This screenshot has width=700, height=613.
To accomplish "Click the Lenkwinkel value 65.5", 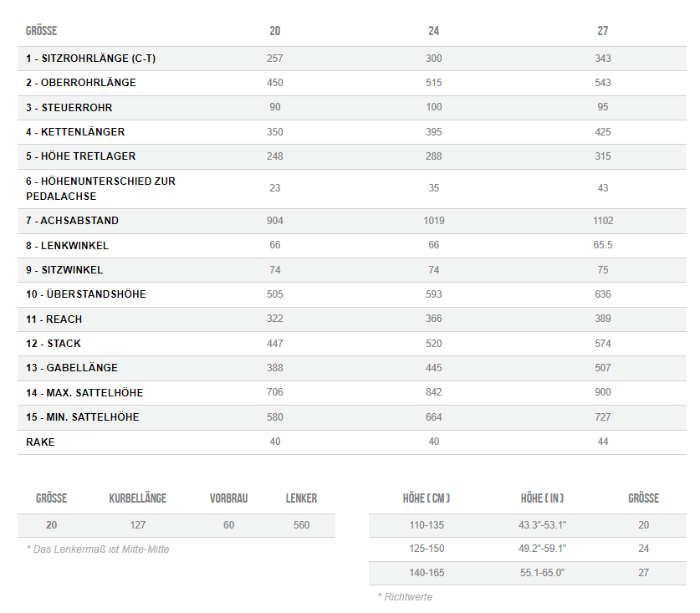I will point(603,245).
